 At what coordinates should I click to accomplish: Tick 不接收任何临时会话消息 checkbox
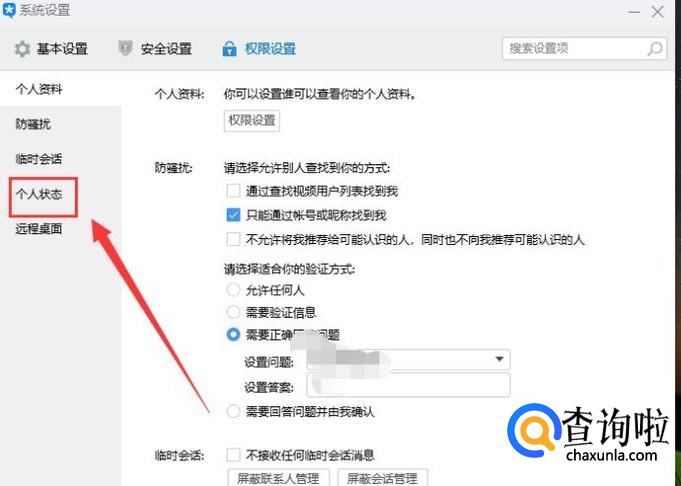[x=233, y=455]
